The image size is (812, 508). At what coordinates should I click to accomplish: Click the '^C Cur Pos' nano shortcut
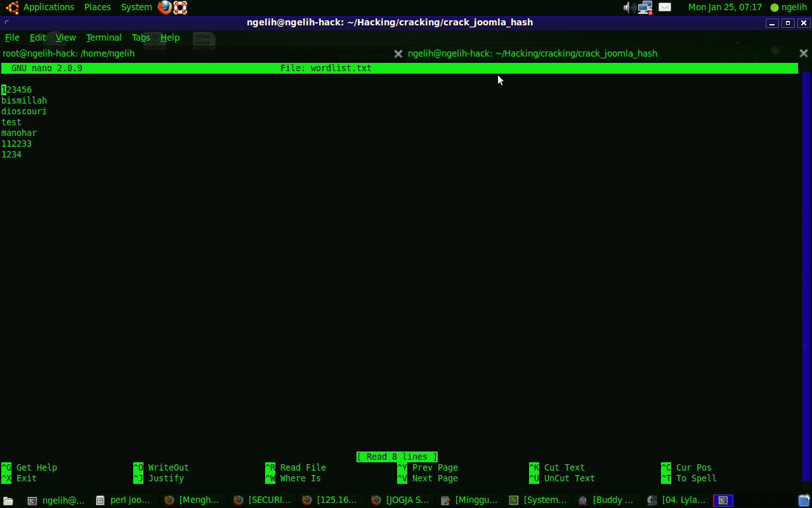[x=686, y=467]
